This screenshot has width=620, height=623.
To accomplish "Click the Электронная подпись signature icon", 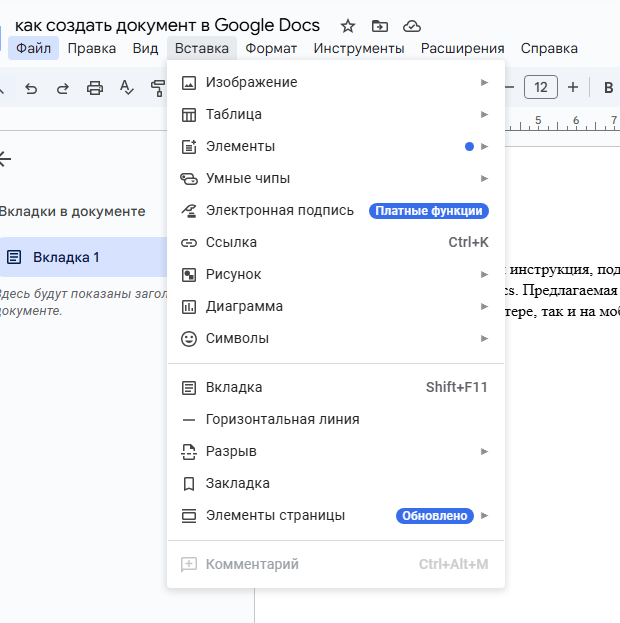I will click(189, 211).
